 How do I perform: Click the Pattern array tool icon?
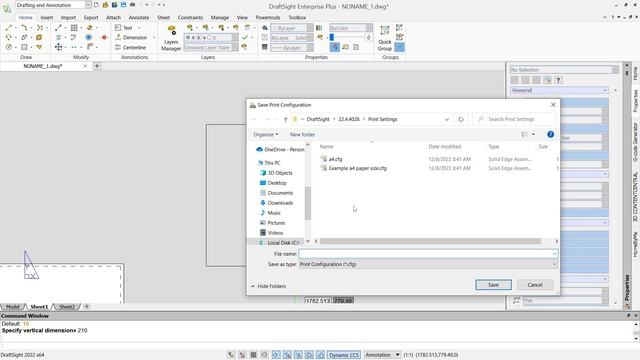74,28
